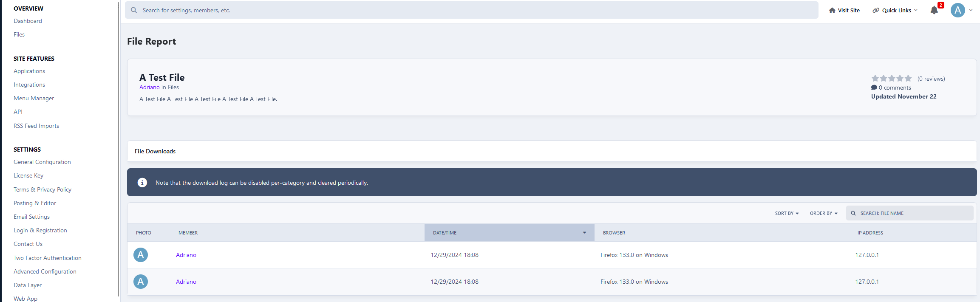This screenshot has height=302, width=980.
Task: Open the user avatar account menu
Action: click(x=958, y=10)
